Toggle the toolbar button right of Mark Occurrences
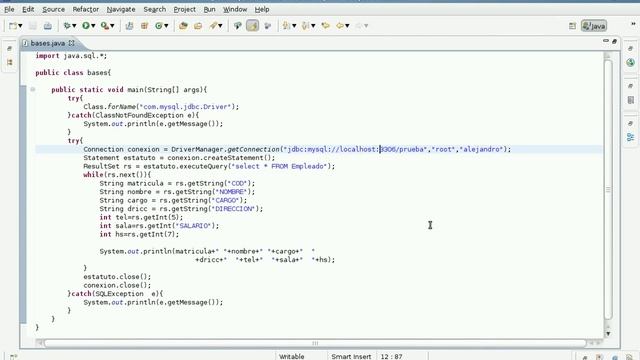Image resolution: width=640 pixels, height=360 pixels. pyautogui.click(x=268, y=26)
